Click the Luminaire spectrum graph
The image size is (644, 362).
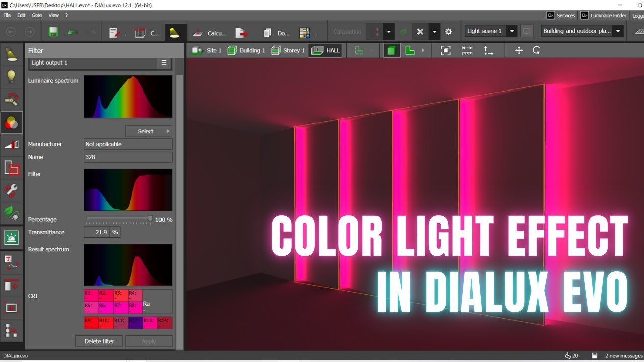click(128, 97)
